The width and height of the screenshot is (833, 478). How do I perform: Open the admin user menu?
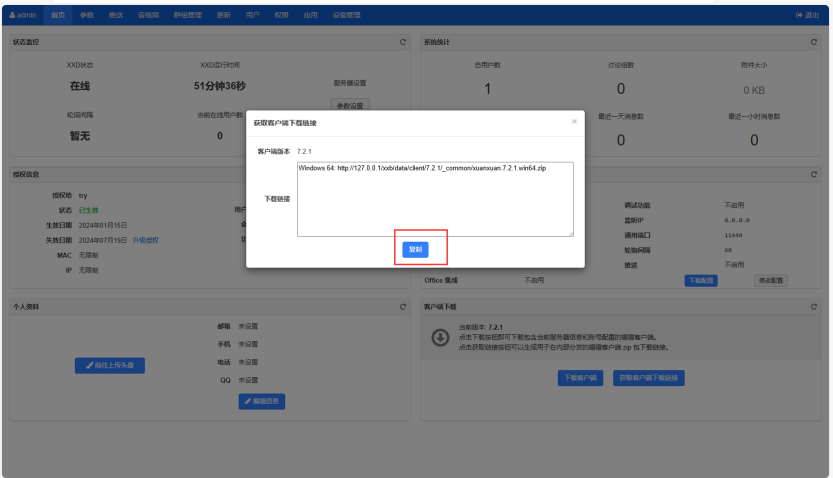(x=22, y=15)
